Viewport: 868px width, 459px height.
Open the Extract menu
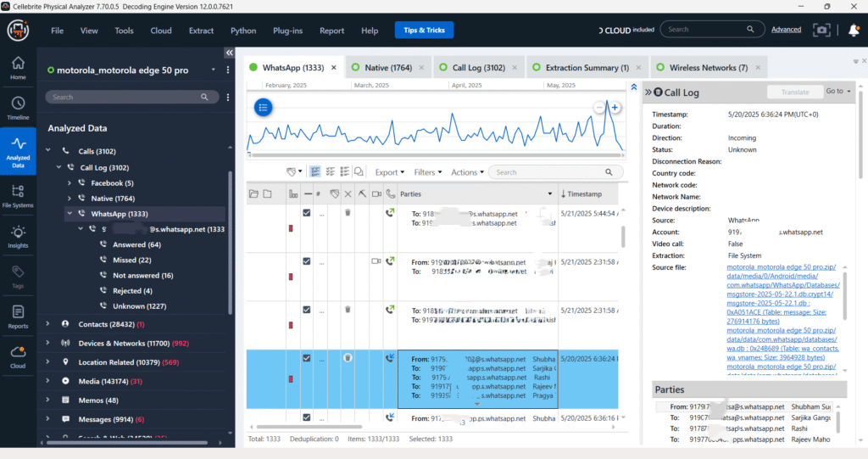pyautogui.click(x=201, y=31)
